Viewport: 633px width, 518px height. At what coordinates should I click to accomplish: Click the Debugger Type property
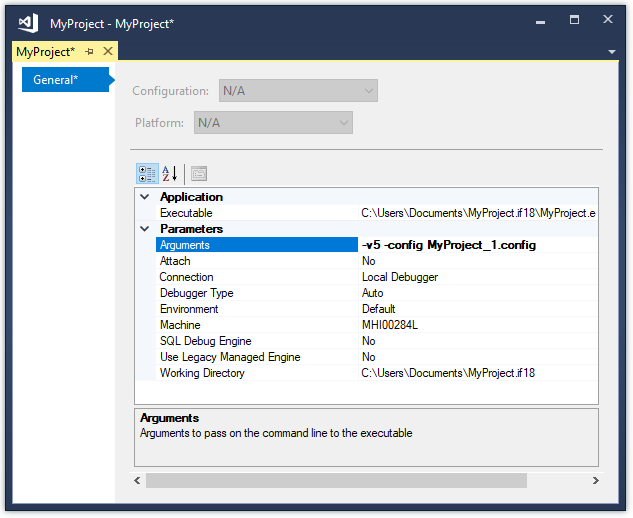[x=196, y=293]
